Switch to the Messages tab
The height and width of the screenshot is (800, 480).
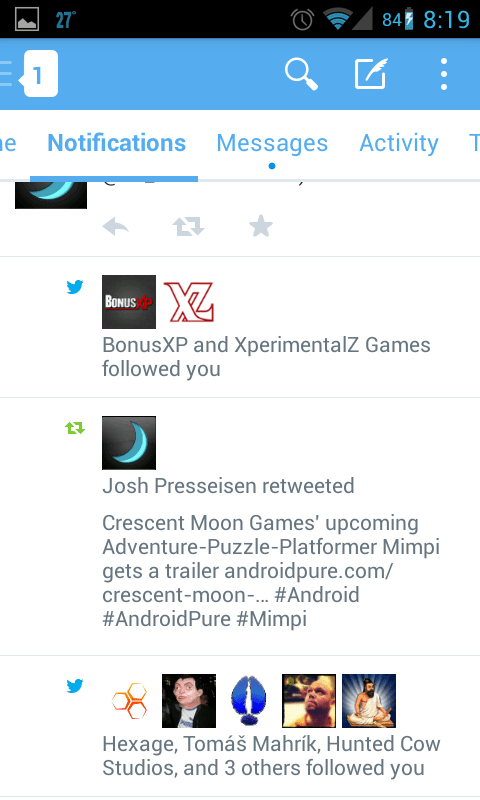click(272, 143)
